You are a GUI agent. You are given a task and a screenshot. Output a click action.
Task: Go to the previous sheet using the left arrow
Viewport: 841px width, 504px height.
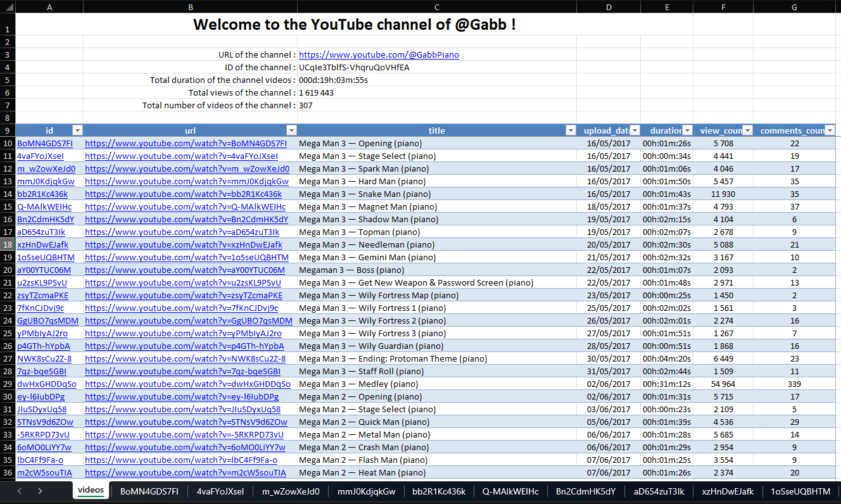[x=20, y=491]
